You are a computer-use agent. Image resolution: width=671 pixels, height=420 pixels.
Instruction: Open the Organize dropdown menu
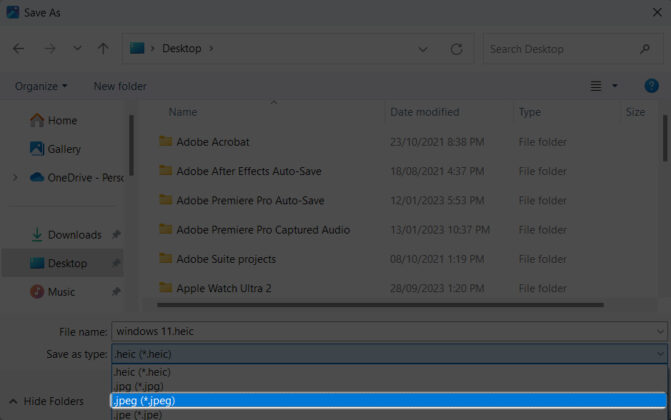(x=41, y=86)
